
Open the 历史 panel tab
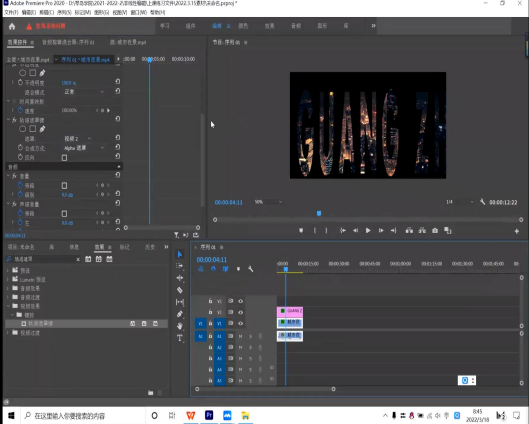coord(150,247)
